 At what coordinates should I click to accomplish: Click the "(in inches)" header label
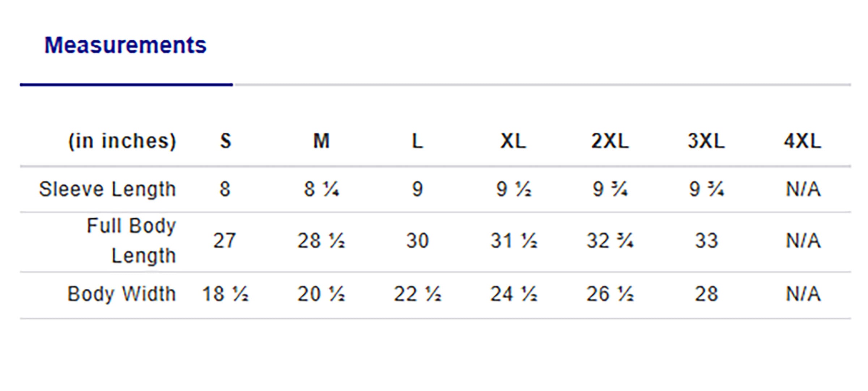point(122,141)
